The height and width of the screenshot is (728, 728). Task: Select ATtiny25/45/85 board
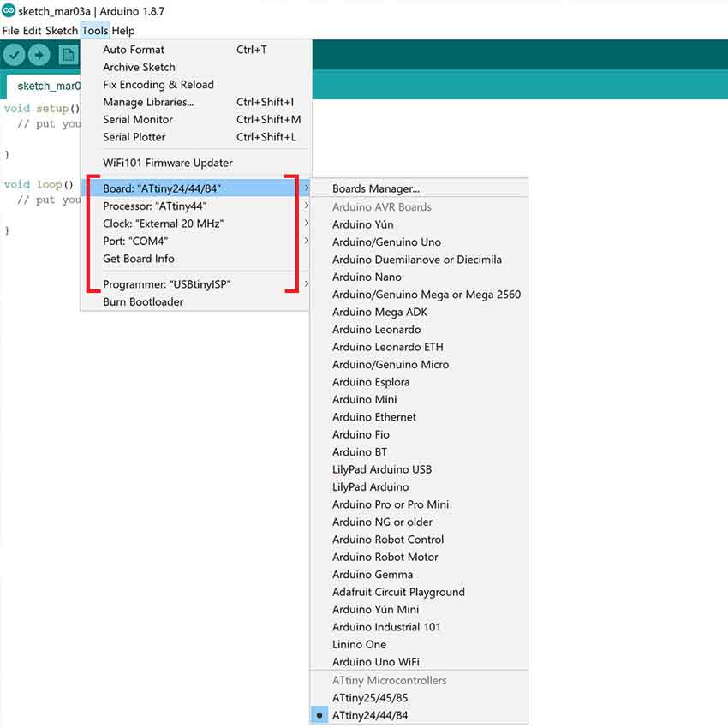click(x=419, y=698)
